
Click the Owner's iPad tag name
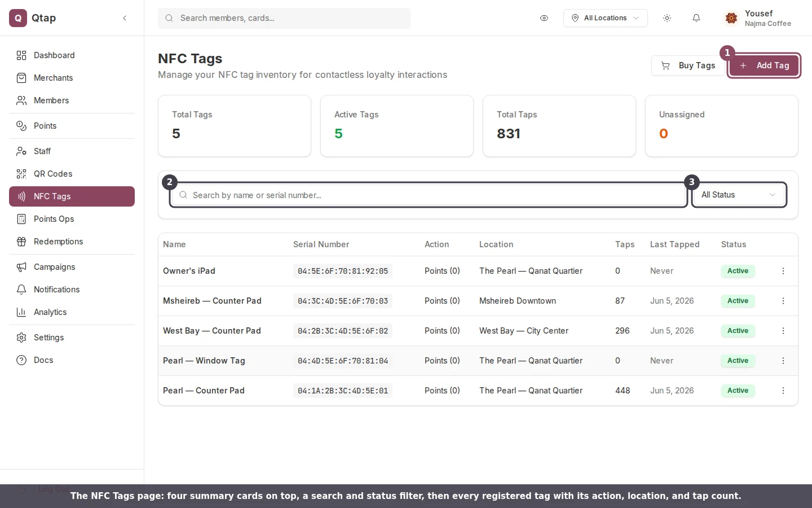189,271
